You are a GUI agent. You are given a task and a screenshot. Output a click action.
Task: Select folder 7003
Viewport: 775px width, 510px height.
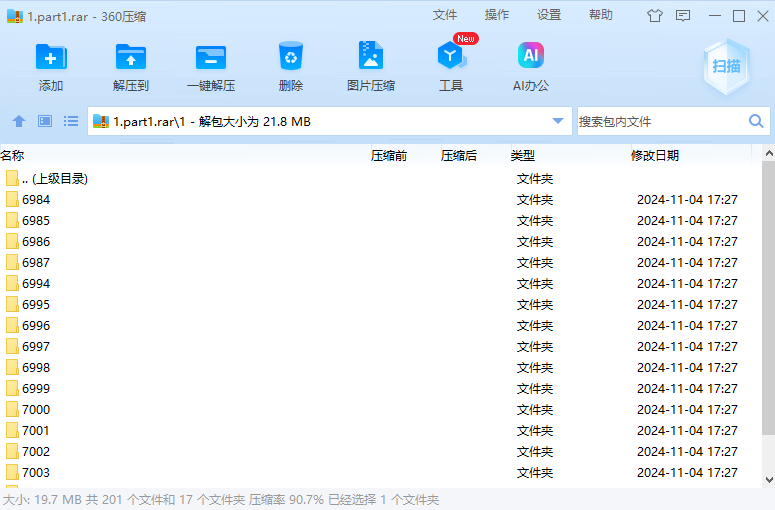coord(381,472)
